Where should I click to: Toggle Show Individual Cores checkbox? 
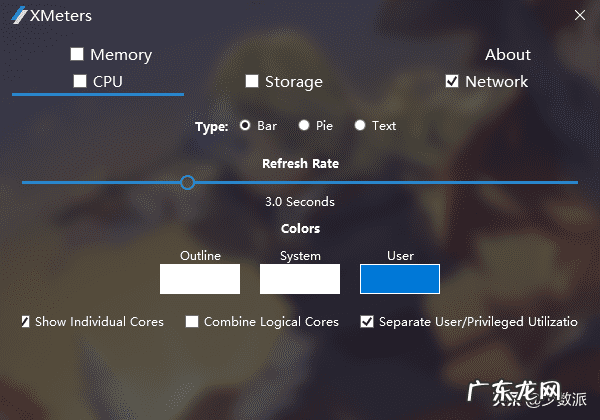[x=25, y=322]
